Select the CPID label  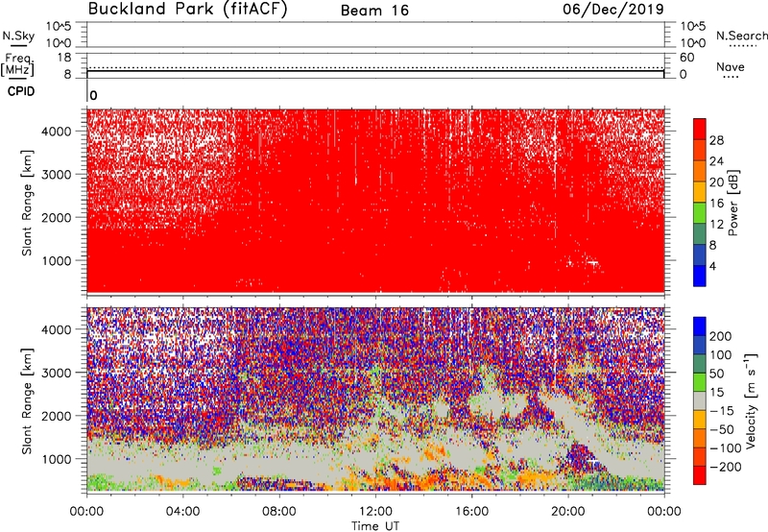tap(21, 91)
